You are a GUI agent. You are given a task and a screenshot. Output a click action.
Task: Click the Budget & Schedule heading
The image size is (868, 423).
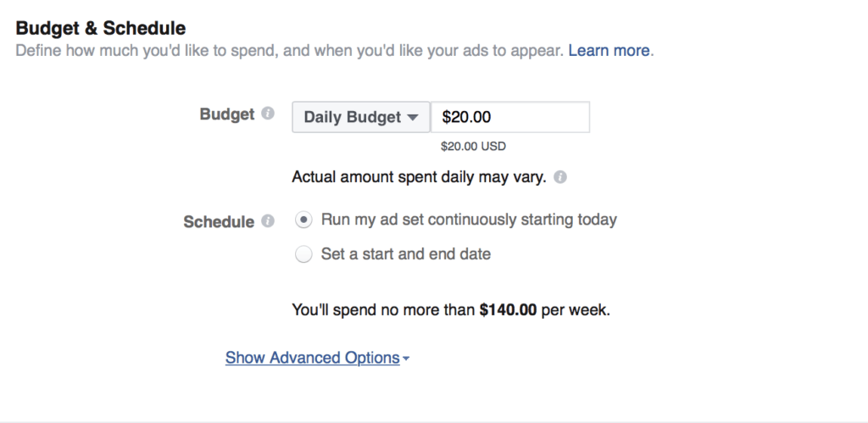click(x=101, y=28)
